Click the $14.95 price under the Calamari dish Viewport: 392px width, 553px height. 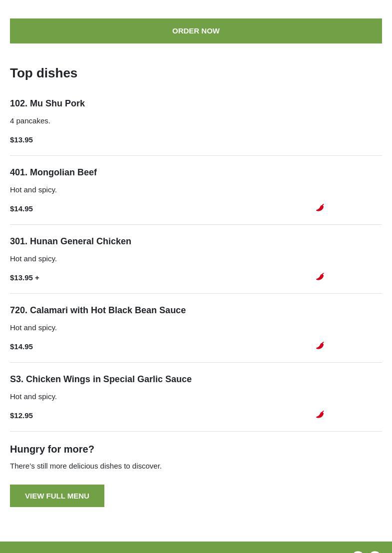pyautogui.click(x=21, y=347)
